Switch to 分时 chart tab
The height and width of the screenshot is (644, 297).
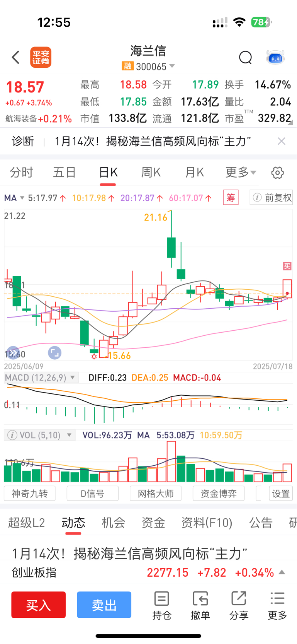coord(22,173)
